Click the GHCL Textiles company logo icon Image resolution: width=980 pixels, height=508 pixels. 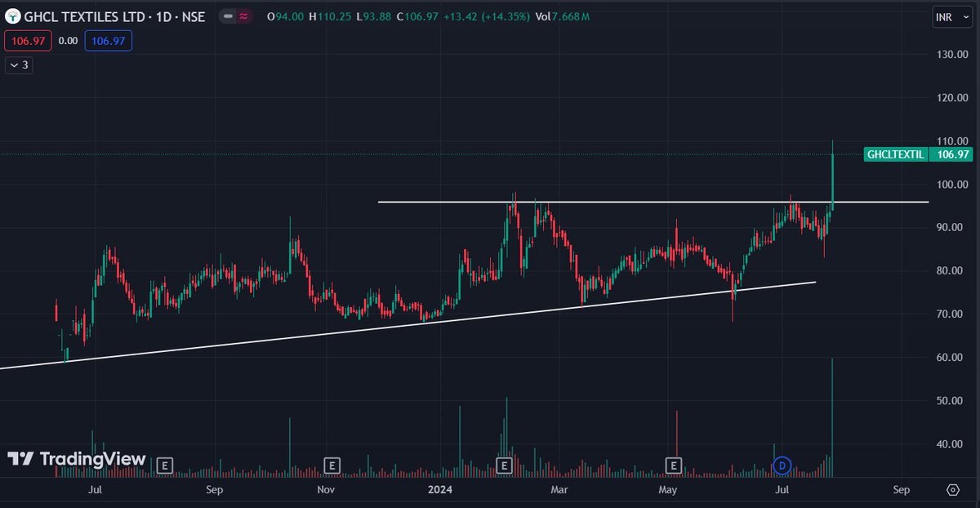pyautogui.click(x=12, y=16)
